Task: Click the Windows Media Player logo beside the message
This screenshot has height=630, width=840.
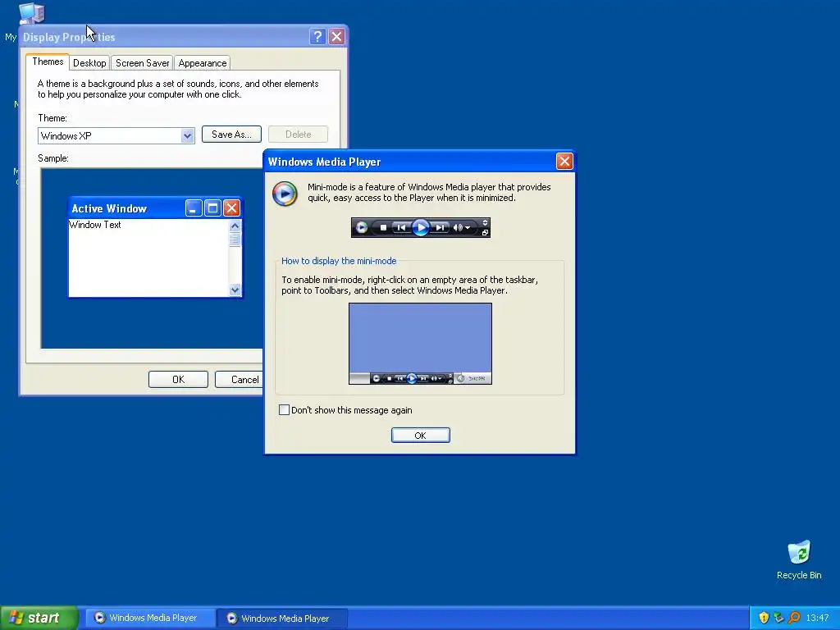Action: 285,194
